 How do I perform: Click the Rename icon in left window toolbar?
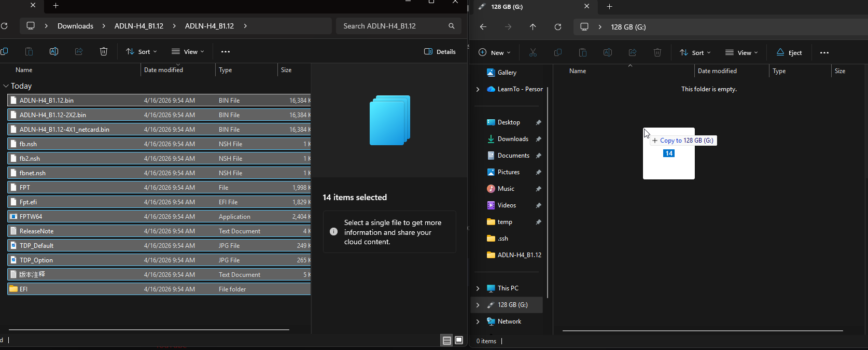point(54,51)
